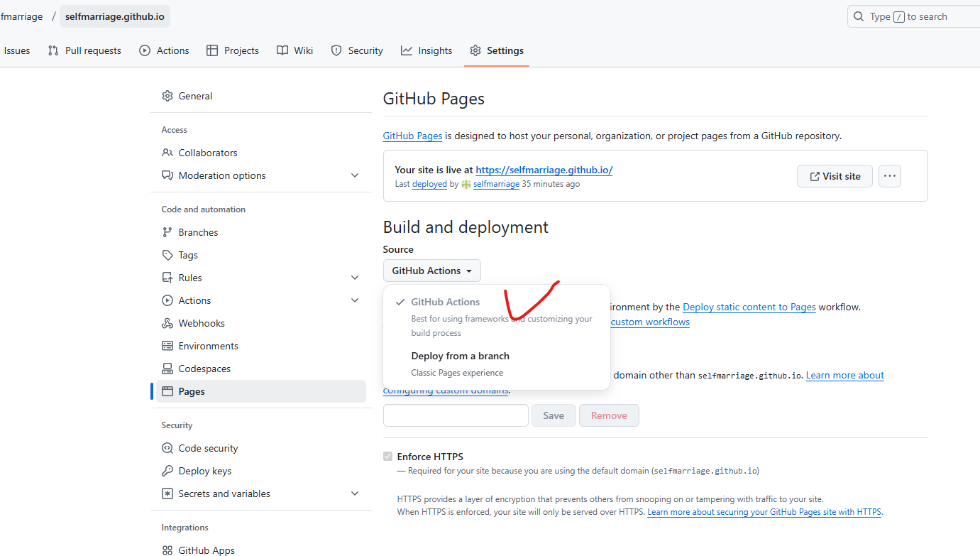Go to the Security tab
Image resolution: width=980 pixels, height=556 pixels.
coord(357,50)
